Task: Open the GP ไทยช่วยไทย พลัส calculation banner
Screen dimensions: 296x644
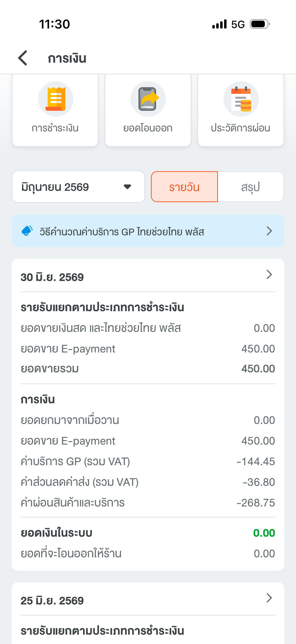Action: [x=148, y=231]
